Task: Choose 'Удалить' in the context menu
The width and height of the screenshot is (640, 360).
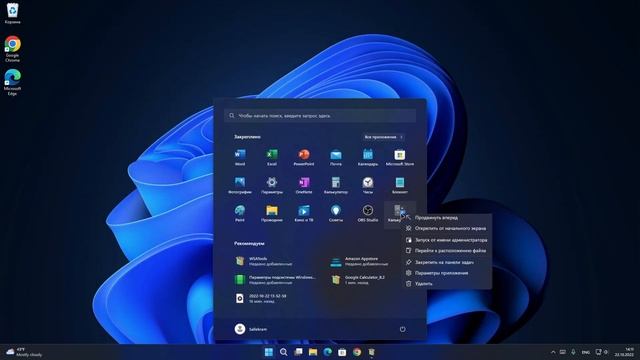Action: (x=447, y=283)
